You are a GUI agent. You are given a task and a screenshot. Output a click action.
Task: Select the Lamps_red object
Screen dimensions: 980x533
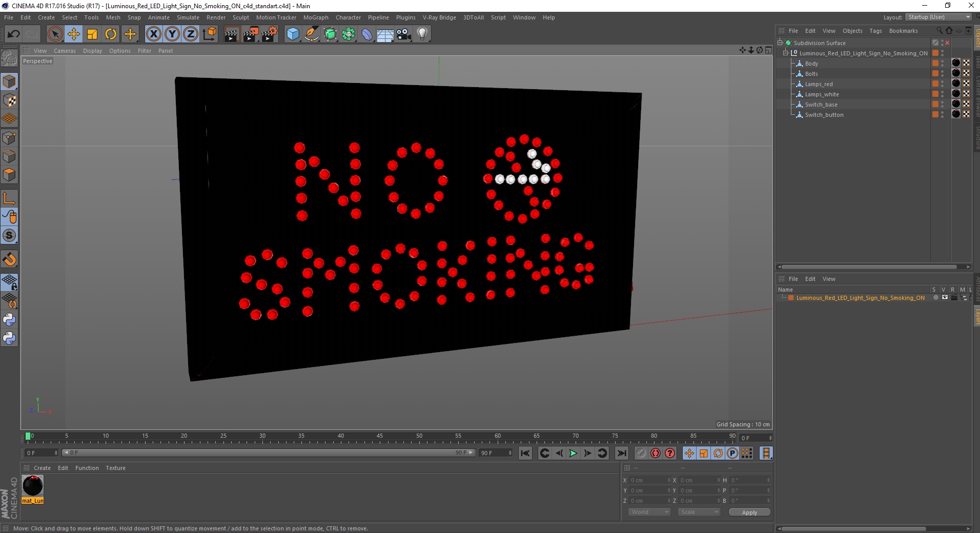[819, 84]
